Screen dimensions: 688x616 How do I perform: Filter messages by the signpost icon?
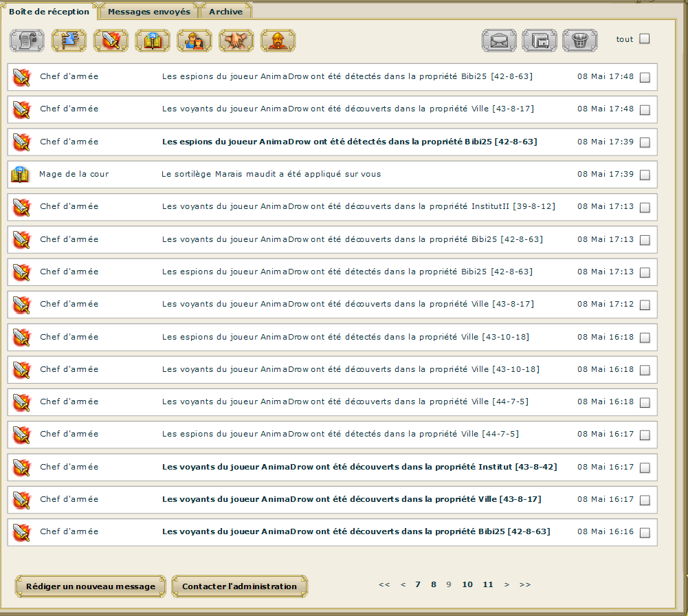pos(69,41)
